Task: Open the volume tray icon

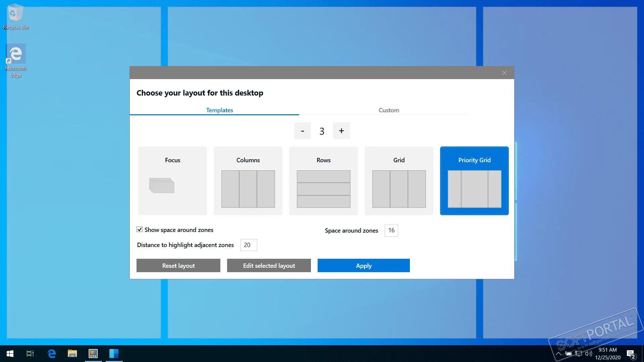Action: (x=589, y=354)
